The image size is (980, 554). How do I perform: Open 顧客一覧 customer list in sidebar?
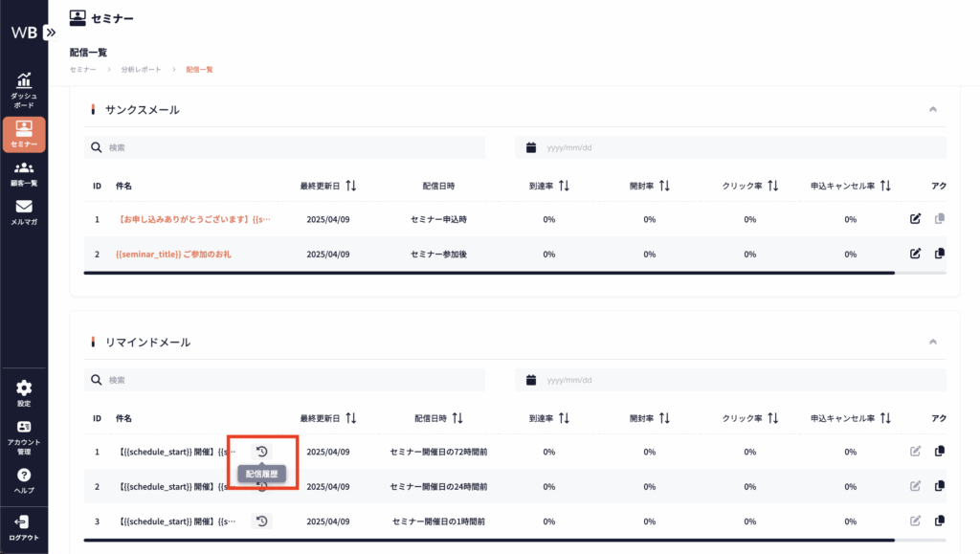click(24, 173)
